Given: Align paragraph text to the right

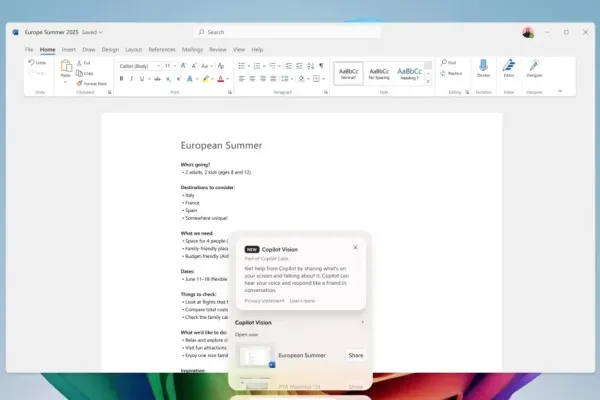Looking at the screenshot, I should (x=262, y=79).
